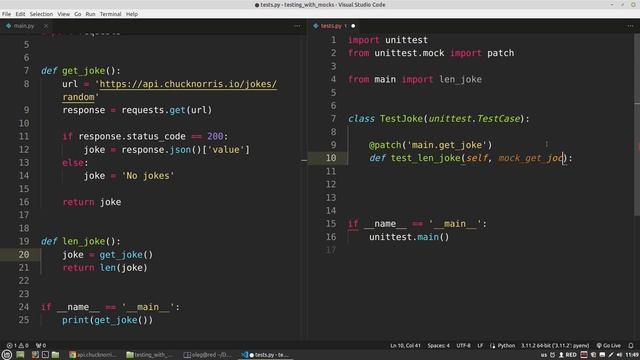Click 'requests.get(url)' on line 9
The image size is (640, 360).
click(167, 110)
